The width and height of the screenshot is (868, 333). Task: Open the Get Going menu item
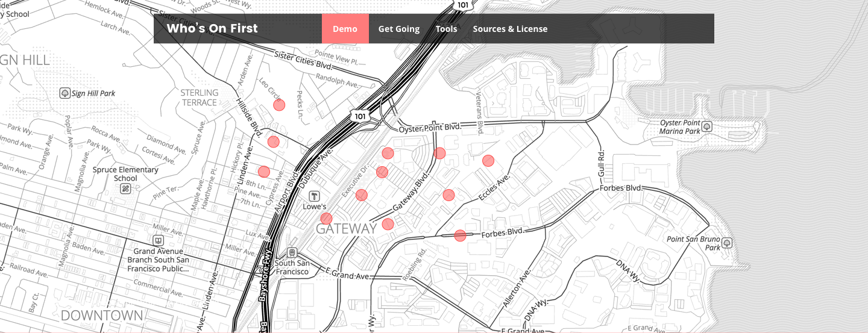tap(399, 29)
